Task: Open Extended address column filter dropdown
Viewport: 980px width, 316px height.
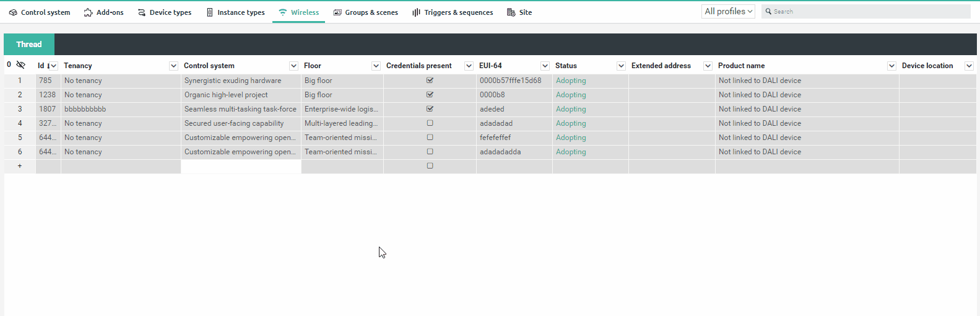Action: [x=708, y=66]
